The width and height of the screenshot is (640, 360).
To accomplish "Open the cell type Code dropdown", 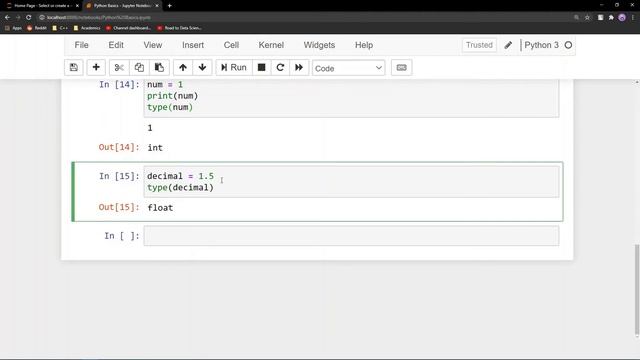I will click(348, 68).
